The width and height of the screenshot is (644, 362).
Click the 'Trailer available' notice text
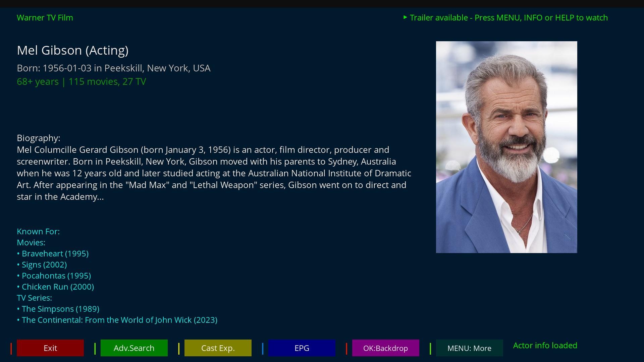pyautogui.click(x=508, y=18)
